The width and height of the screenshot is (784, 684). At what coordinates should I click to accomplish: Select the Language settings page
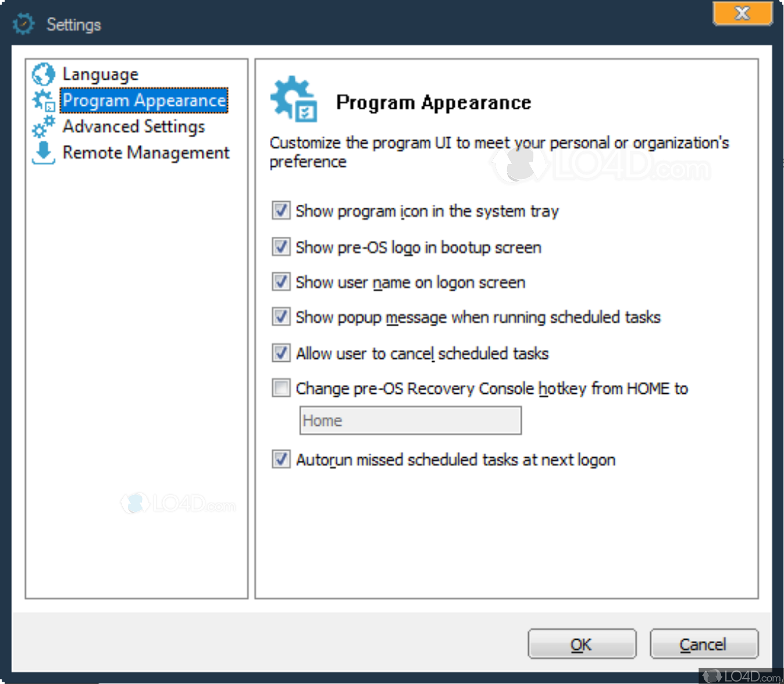click(100, 73)
